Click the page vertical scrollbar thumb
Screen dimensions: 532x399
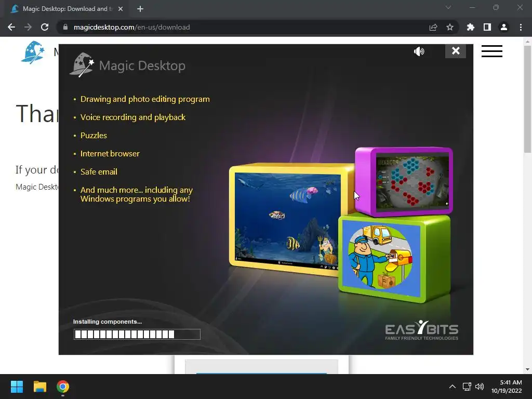[527, 99]
